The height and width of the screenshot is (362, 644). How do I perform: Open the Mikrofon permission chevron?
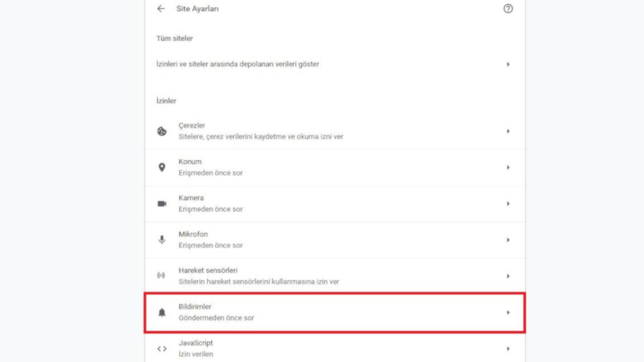click(x=508, y=240)
